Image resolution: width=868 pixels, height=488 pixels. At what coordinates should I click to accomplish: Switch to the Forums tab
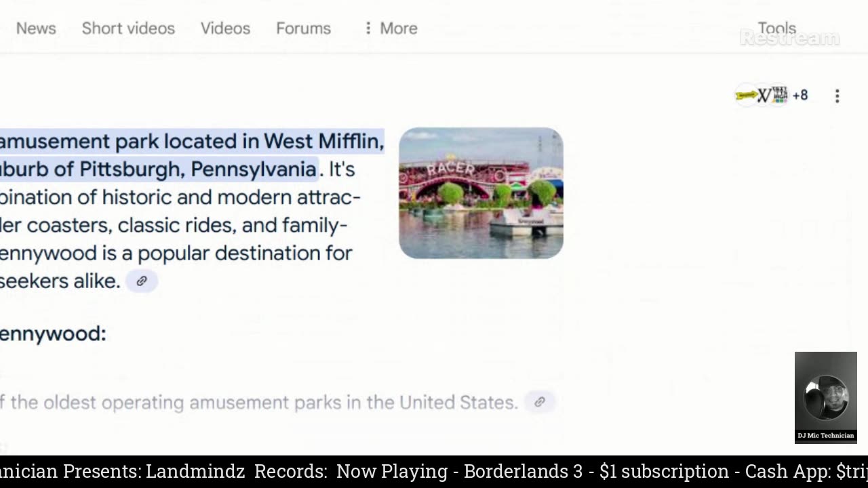[303, 28]
